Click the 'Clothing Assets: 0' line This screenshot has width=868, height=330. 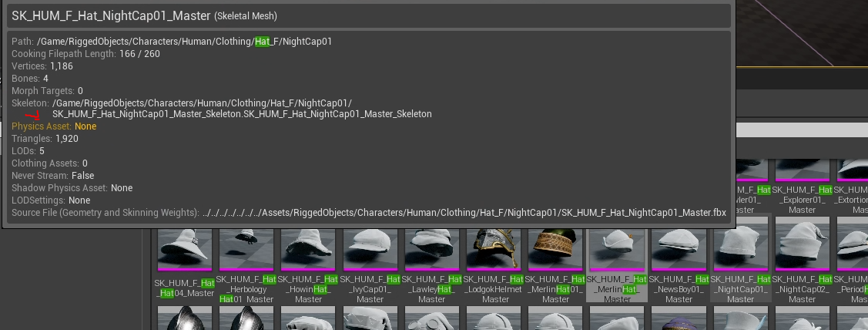click(x=49, y=163)
